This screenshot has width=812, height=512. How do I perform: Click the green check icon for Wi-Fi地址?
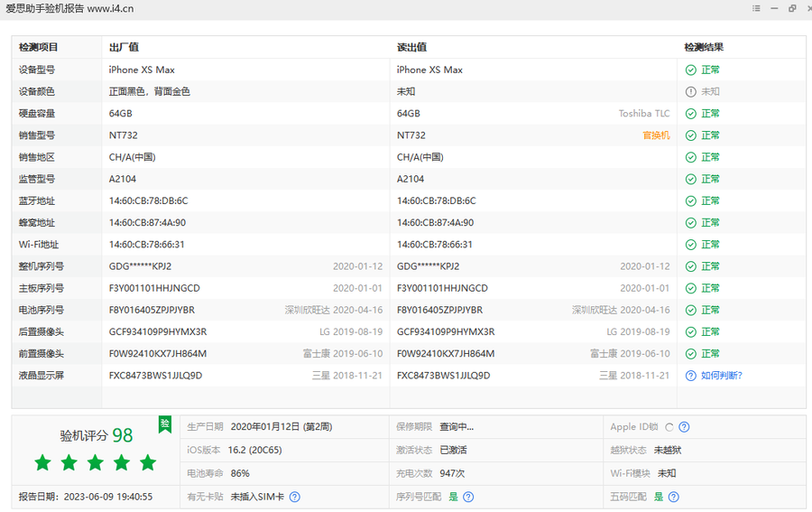click(691, 245)
